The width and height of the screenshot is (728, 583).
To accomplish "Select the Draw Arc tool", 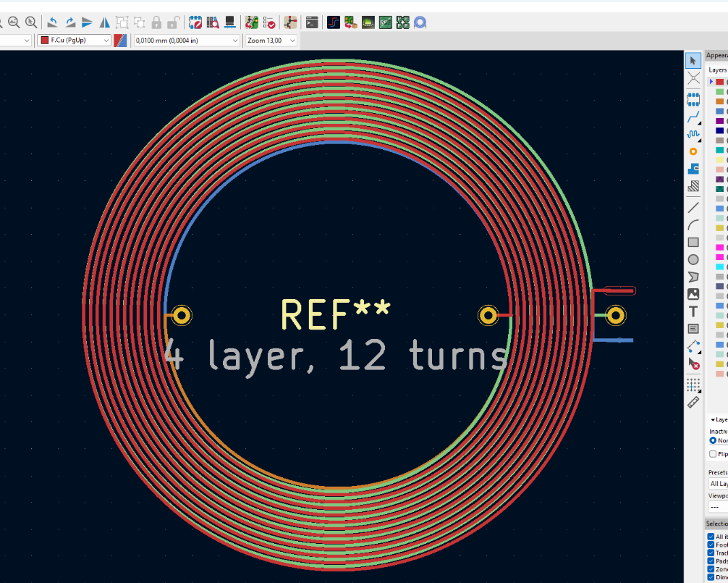I will click(693, 225).
